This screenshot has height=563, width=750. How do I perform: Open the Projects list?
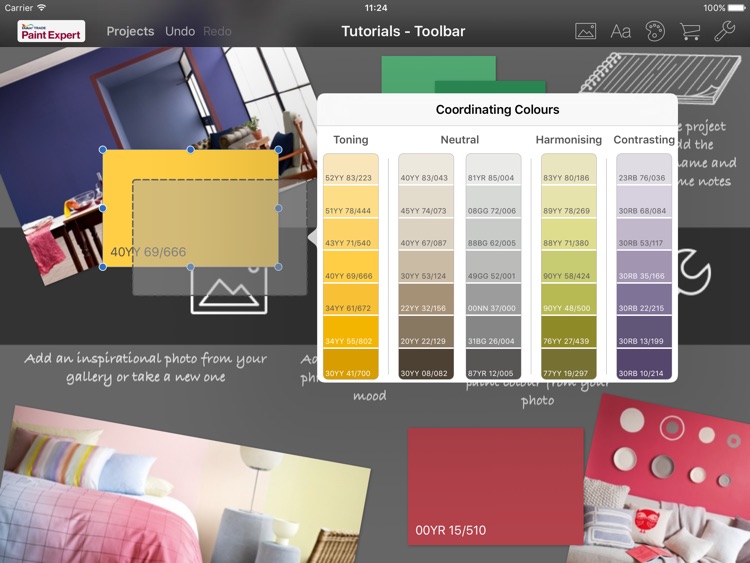(130, 31)
